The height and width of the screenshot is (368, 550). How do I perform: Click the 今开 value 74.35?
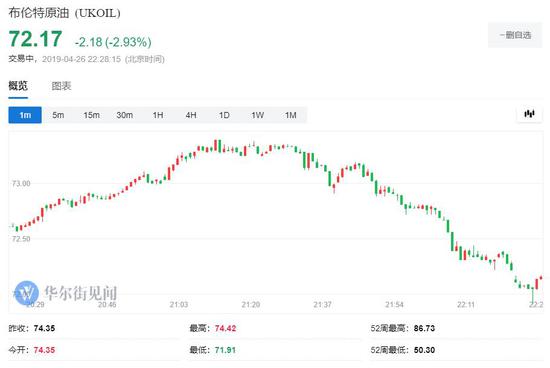[44, 350]
